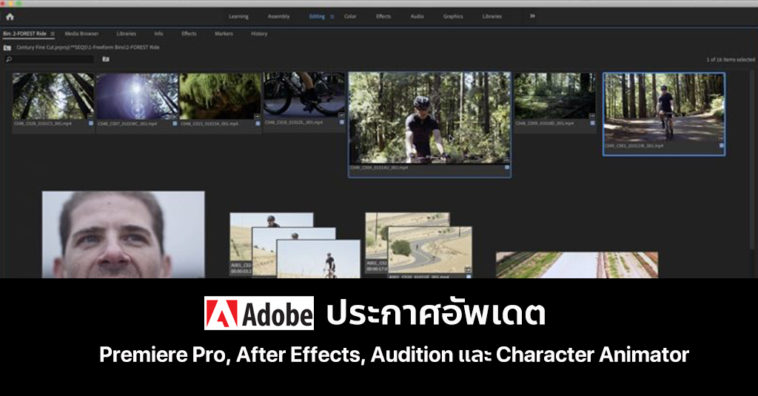Open the Libraries panel tab beside Media Browser
Image resolution: width=758 pixels, height=396 pixels.
(126, 34)
